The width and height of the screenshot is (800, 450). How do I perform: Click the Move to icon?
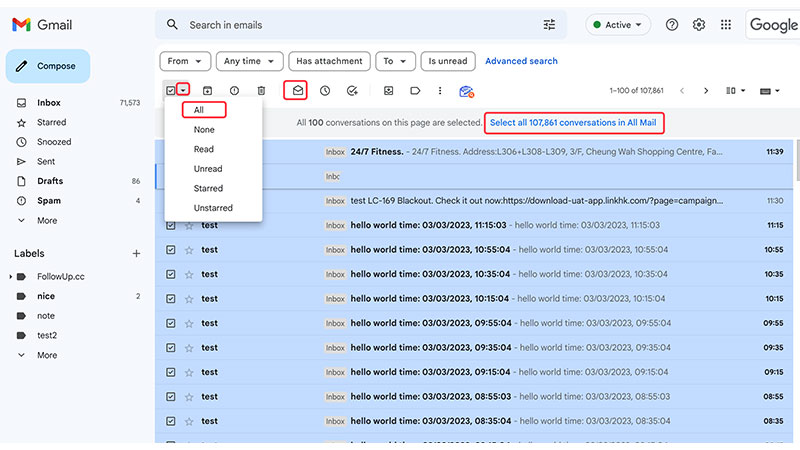tap(388, 91)
